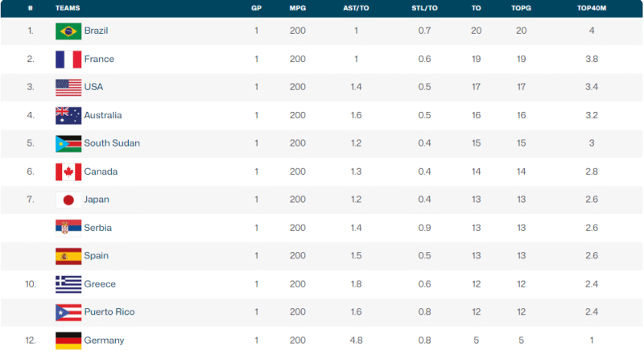Screen dimensions: 644x355
Task: Sort by the STL/TO column header
Action: pos(424,8)
